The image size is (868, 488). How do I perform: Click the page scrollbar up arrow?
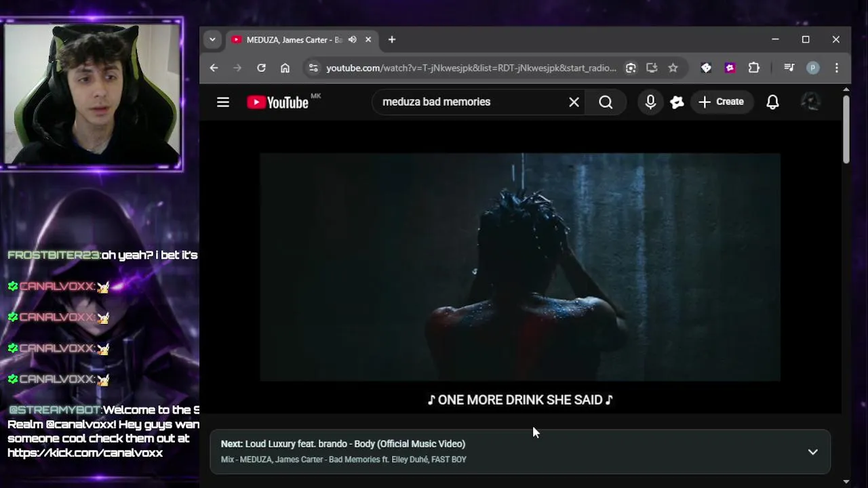point(846,89)
